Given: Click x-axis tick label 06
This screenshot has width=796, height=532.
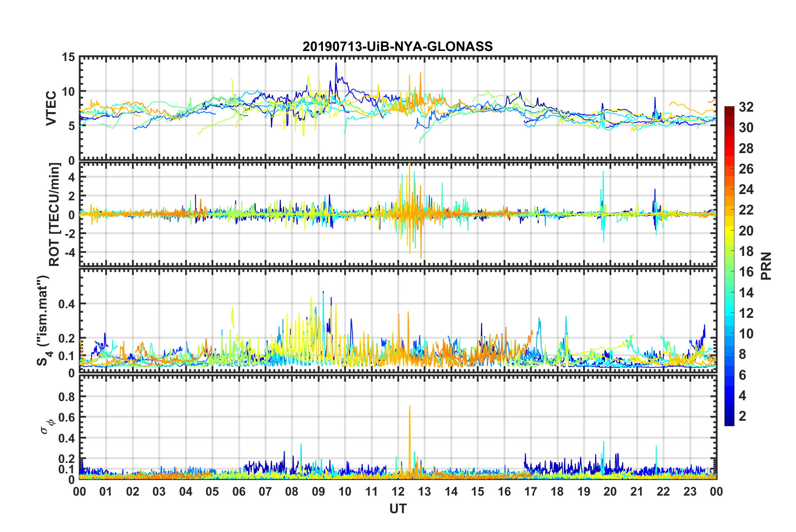Looking at the screenshot, I should (x=239, y=491).
